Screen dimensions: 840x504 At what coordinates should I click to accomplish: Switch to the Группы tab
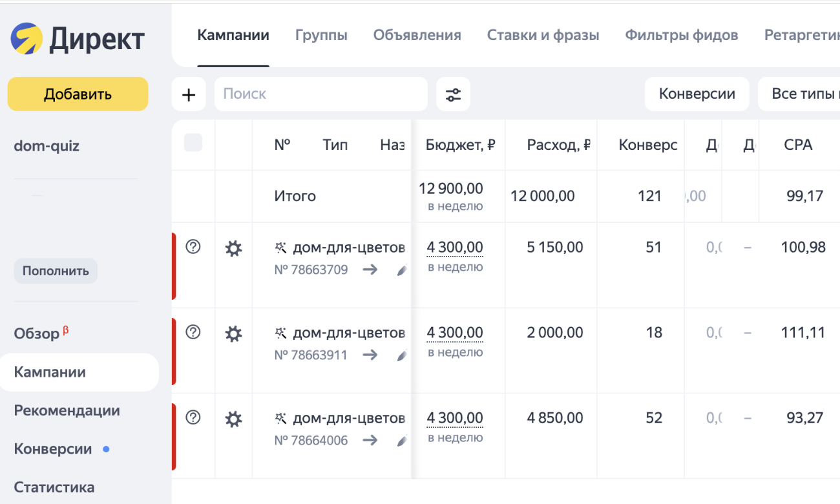[x=321, y=36]
